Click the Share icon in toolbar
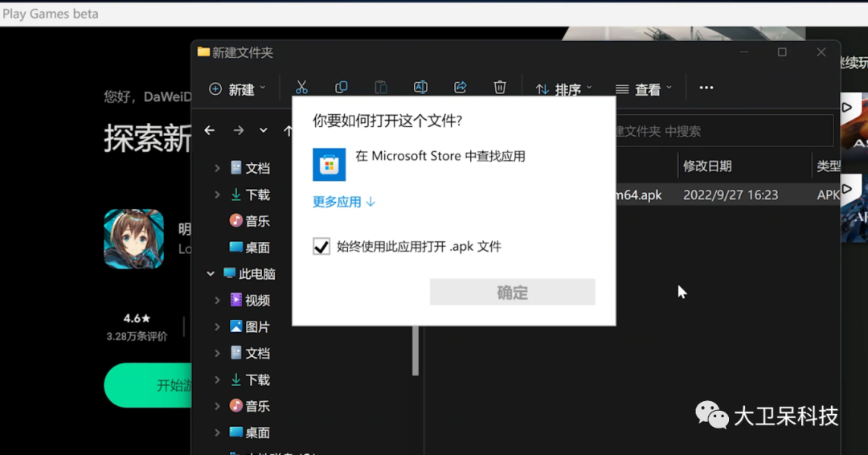 [460, 88]
